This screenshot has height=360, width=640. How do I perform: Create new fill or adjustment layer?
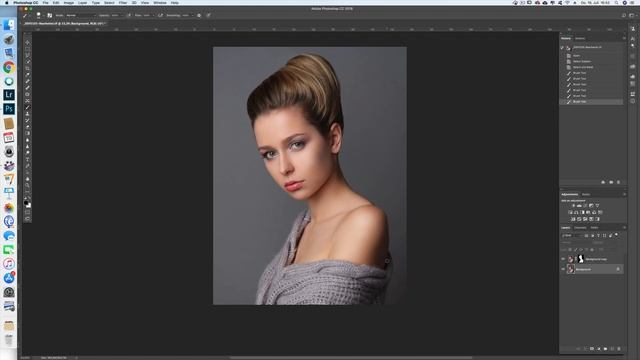coord(599,349)
